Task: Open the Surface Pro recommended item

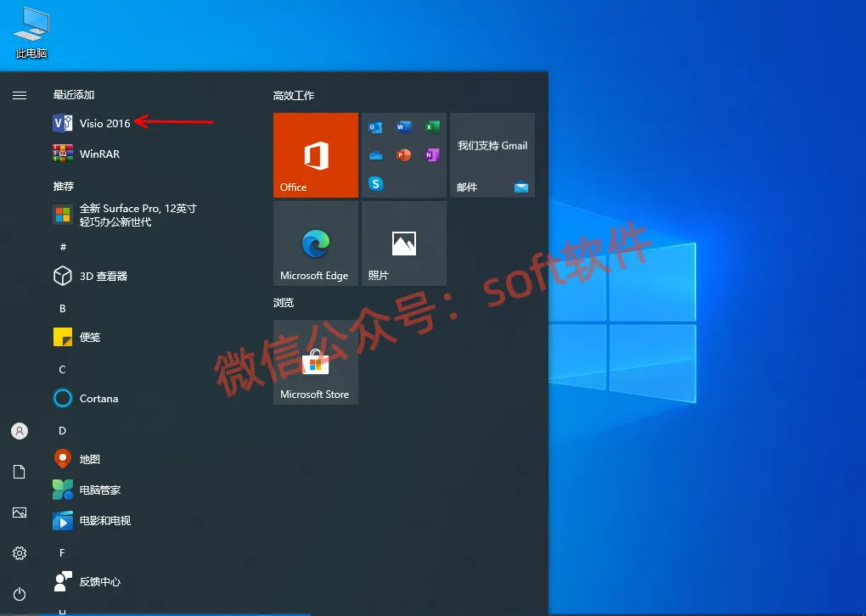Action: [125, 215]
